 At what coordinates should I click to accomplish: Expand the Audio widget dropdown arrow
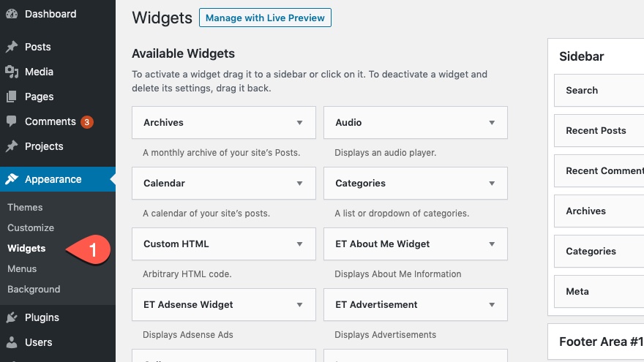point(491,123)
